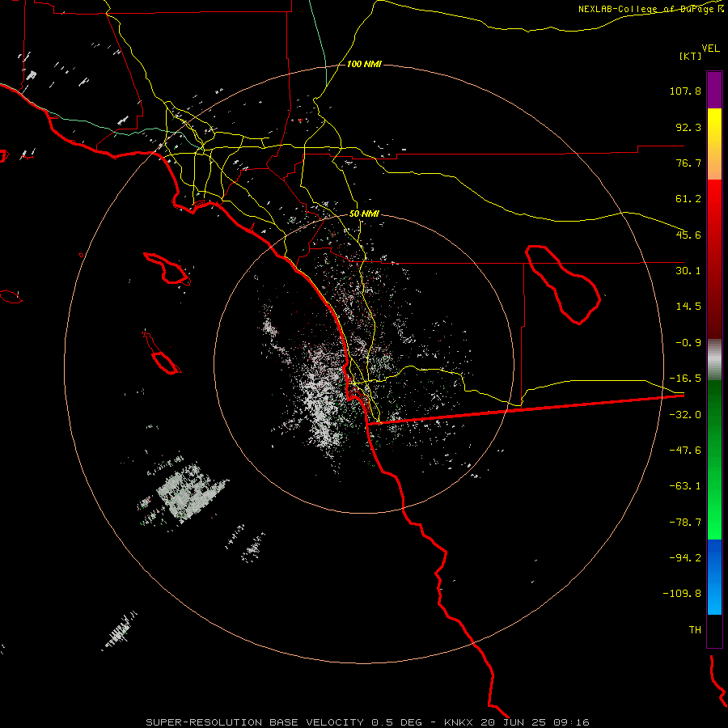Pick the red segment of the velocity color bar

point(714,259)
